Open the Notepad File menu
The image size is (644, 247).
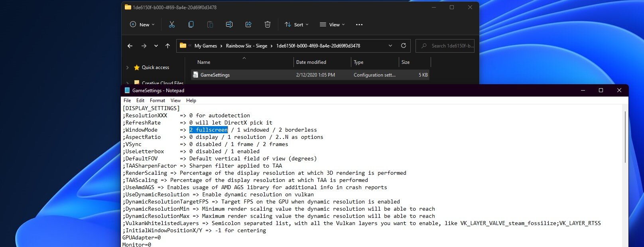[127, 101]
